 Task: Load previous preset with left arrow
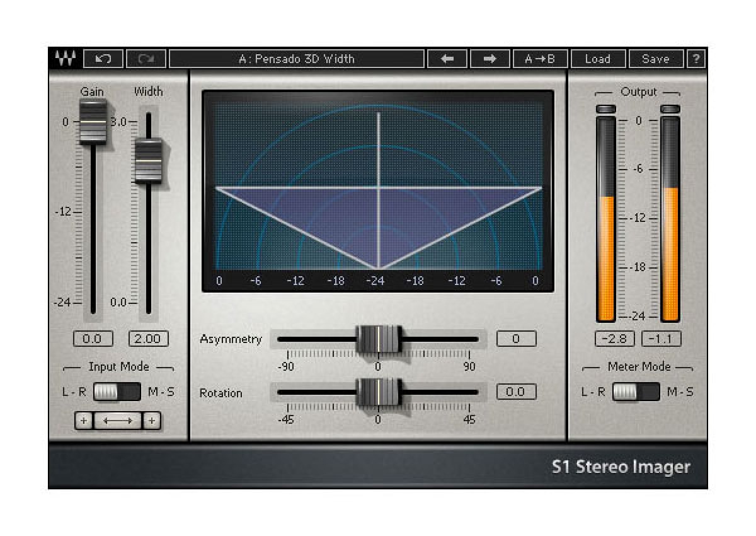pos(447,59)
